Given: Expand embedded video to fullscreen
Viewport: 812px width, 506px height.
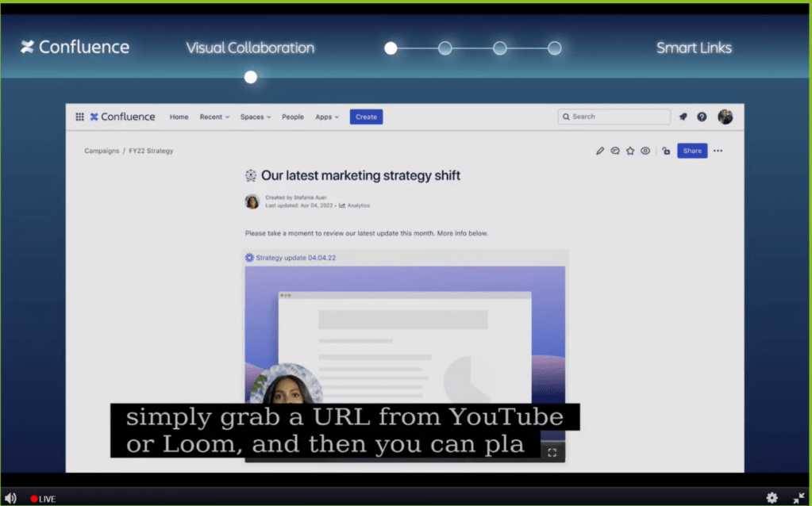Looking at the screenshot, I should point(552,452).
